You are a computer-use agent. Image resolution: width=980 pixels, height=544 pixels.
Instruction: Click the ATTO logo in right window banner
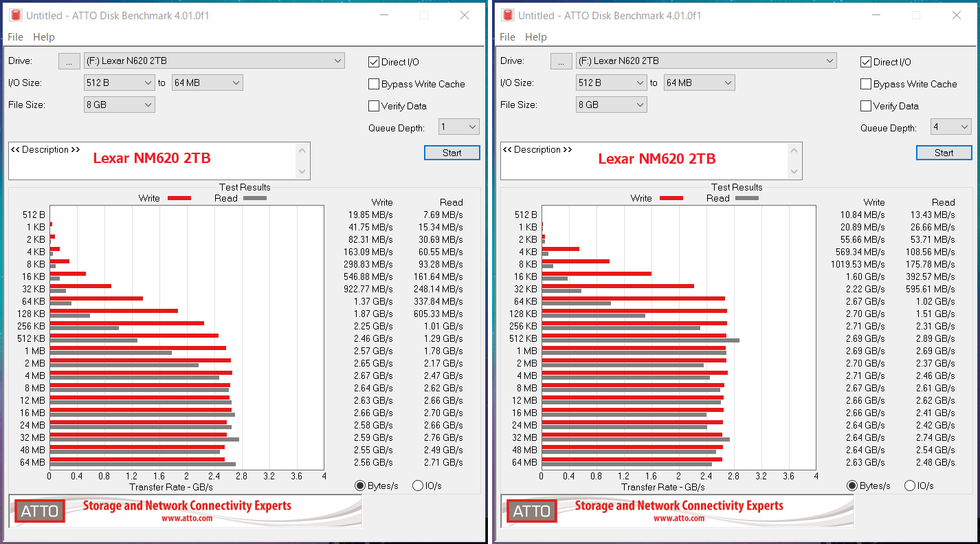click(x=532, y=511)
